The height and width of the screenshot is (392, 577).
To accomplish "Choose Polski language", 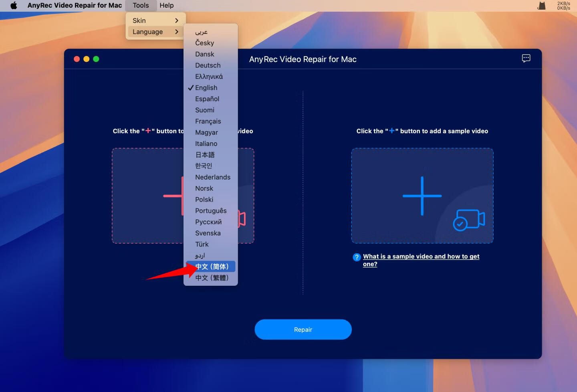I will tap(210, 200).
